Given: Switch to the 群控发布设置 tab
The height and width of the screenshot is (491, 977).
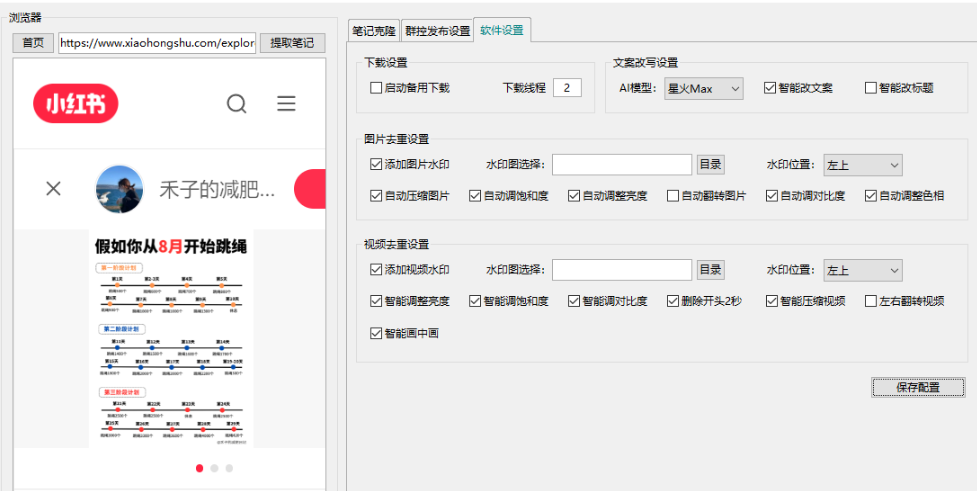Looking at the screenshot, I should 437,31.
